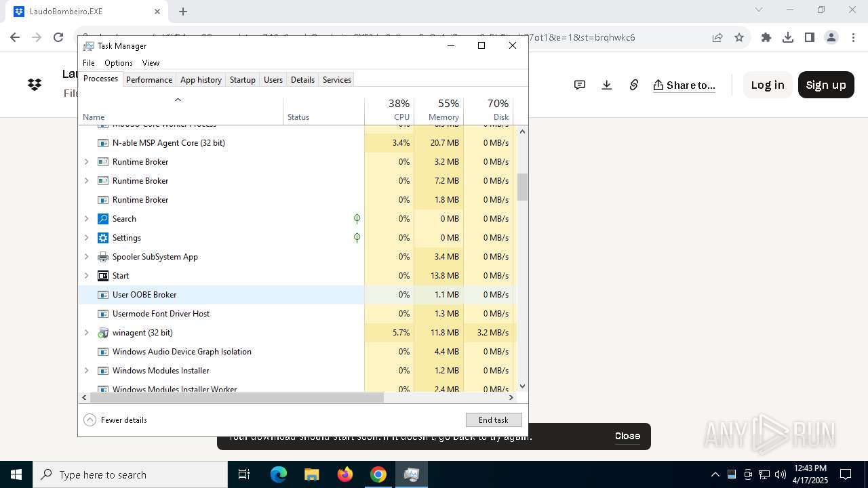The image size is (868, 488).
Task: Launch Firefox from the taskbar
Action: tap(345, 474)
